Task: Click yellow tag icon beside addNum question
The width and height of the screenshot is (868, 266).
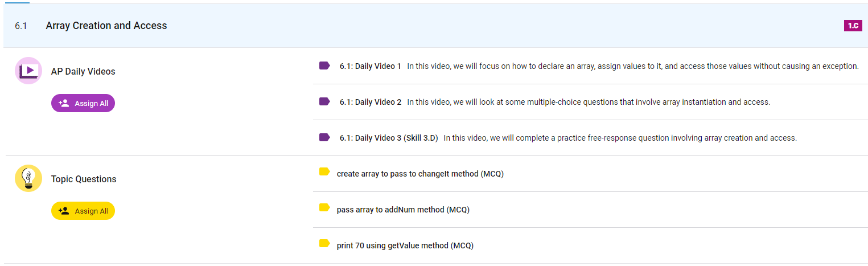Action: pyautogui.click(x=324, y=207)
